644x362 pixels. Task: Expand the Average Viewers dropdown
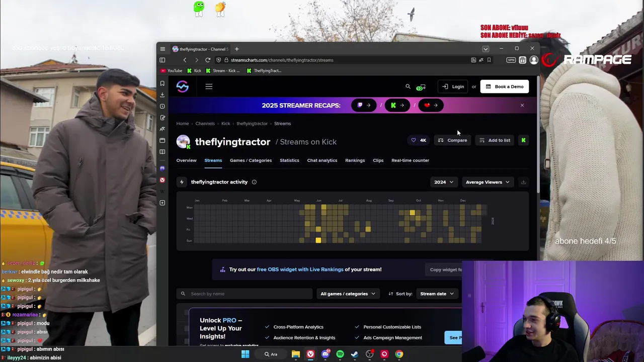487,182
